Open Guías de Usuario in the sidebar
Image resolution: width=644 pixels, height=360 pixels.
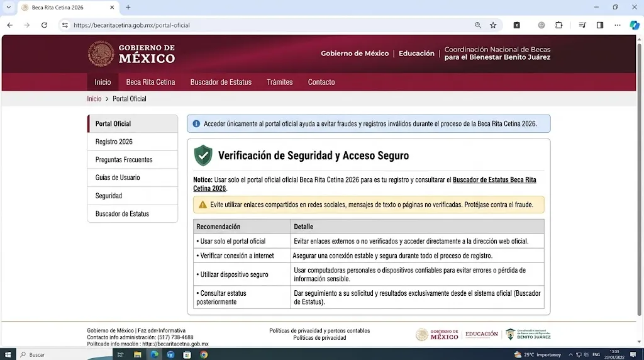[133, 177]
